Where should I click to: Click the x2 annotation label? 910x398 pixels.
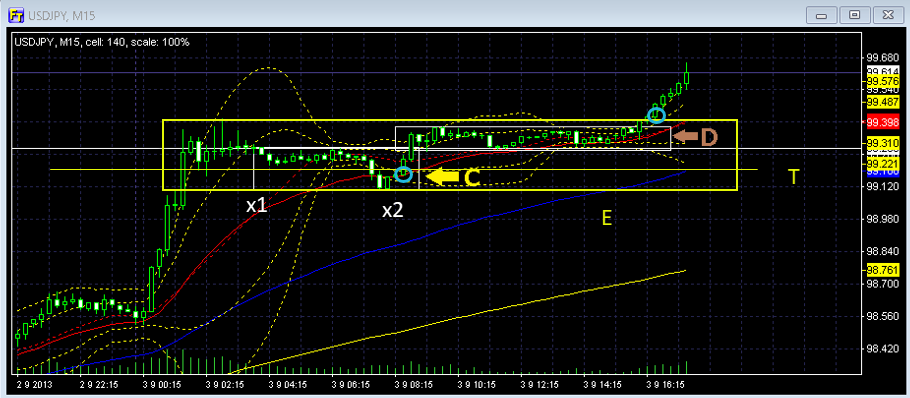392,210
